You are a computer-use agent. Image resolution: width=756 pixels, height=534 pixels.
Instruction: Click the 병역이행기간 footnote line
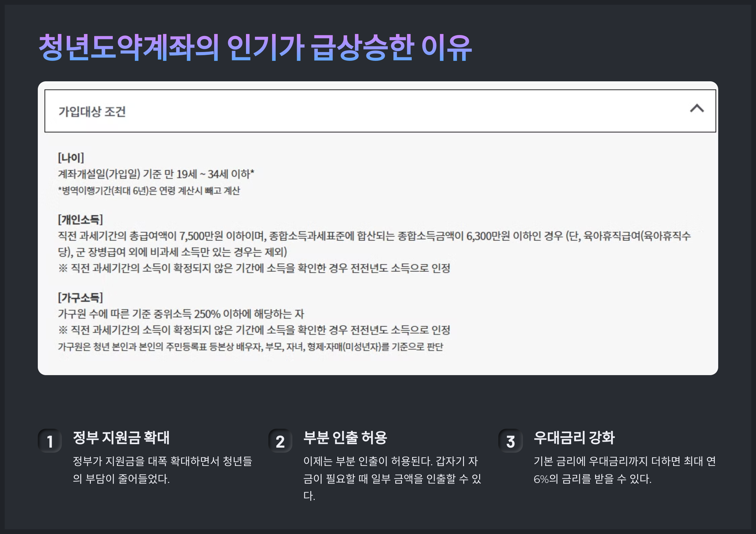click(149, 191)
